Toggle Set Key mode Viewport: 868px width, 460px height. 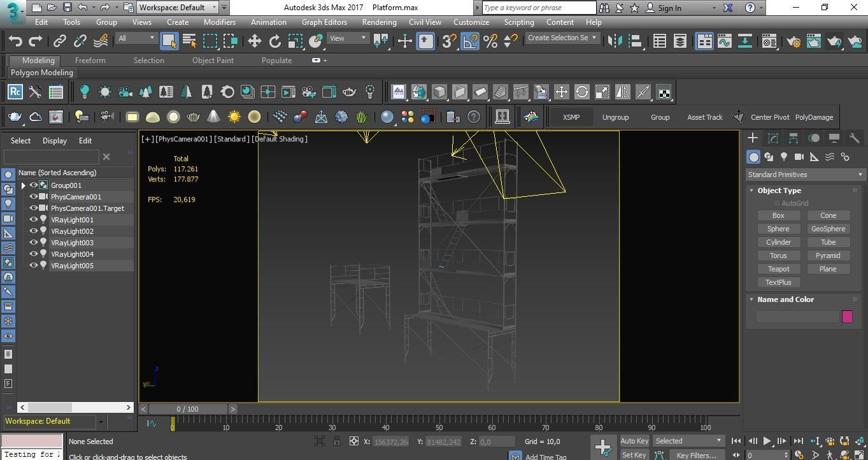tap(634, 455)
